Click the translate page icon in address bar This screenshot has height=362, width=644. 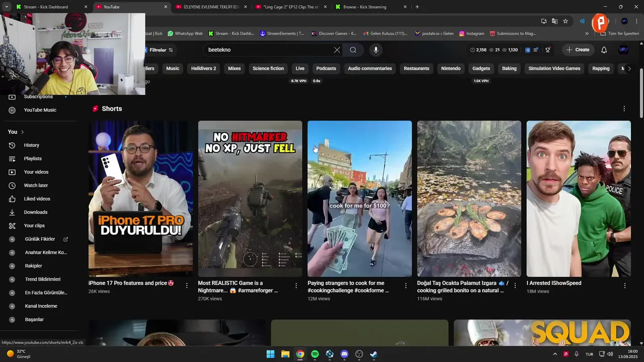coord(554,21)
